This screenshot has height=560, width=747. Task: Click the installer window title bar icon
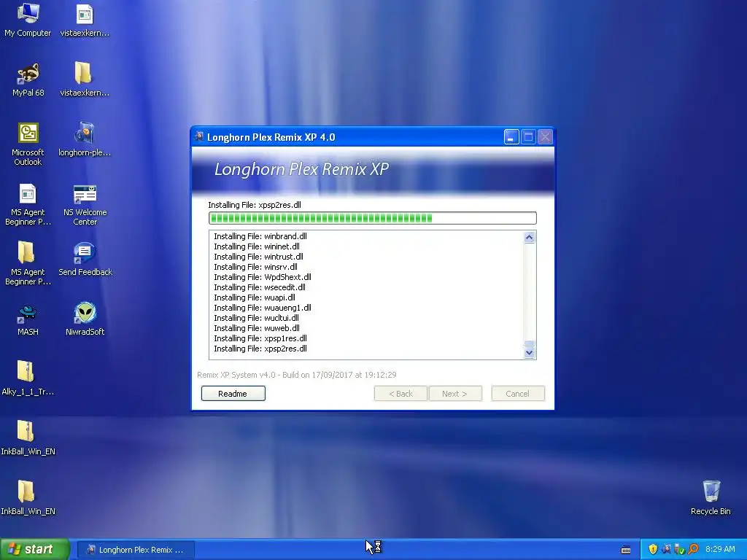tap(199, 136)
